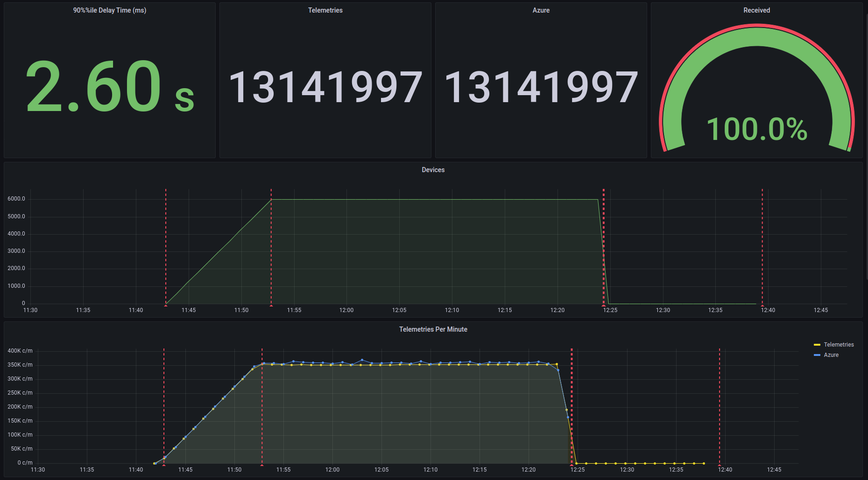Click the 12:40 tick on Devices x-axis
This screenshot has height=480, width=868.
768,310
